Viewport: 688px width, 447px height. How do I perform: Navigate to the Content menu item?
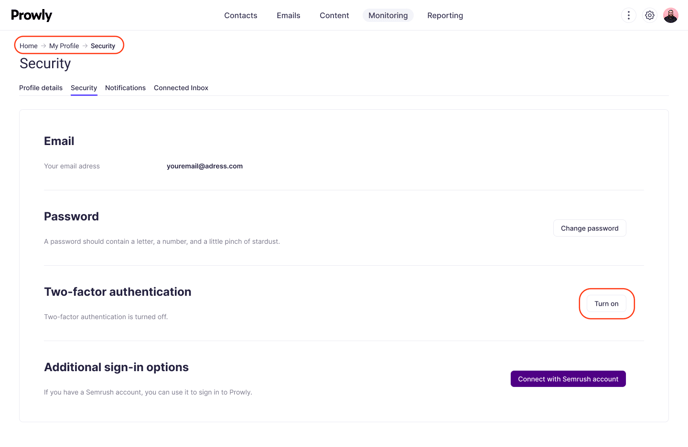coord(334,15)
